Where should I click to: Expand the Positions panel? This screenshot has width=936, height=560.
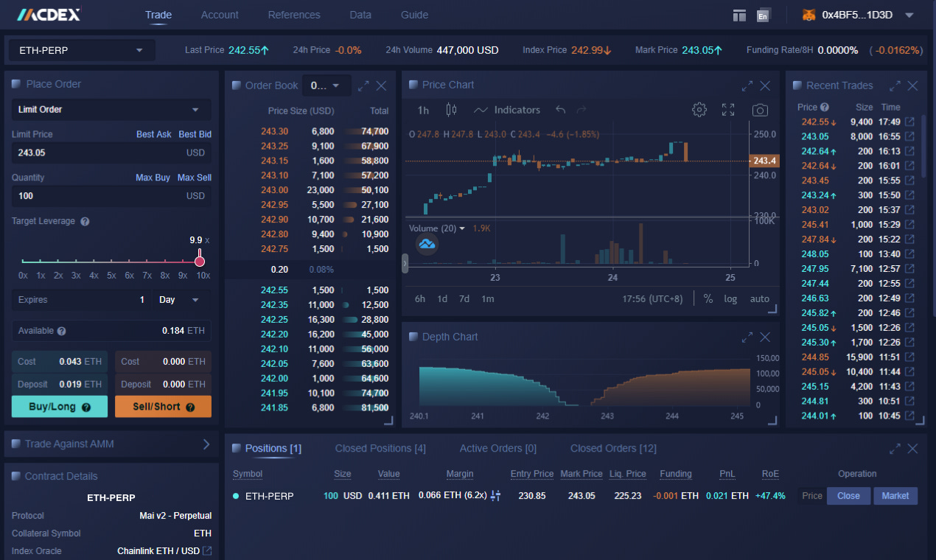pos(895,448)
